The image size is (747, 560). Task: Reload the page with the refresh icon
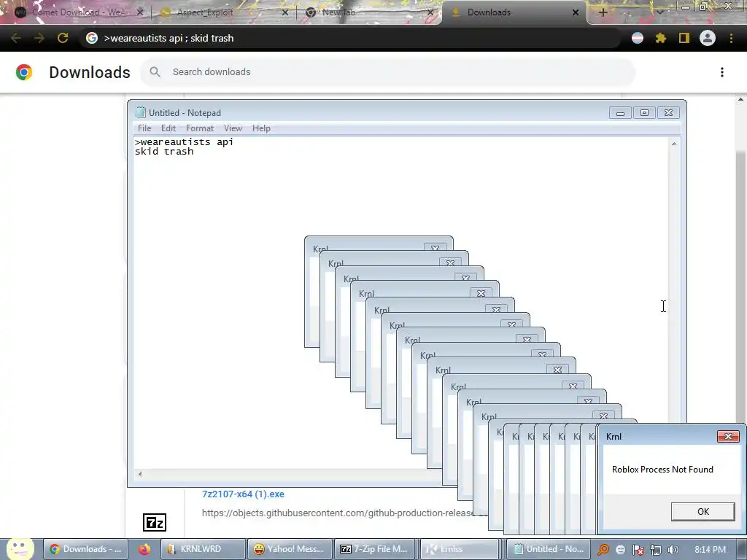click(63, 38)
